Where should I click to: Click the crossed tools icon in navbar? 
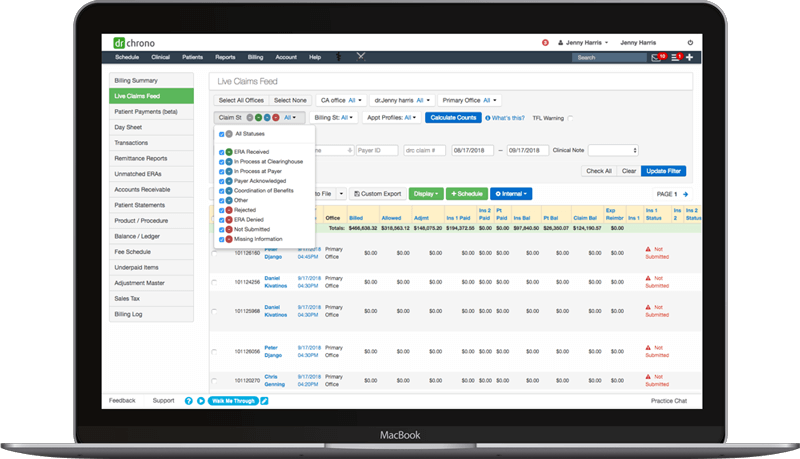361,56
